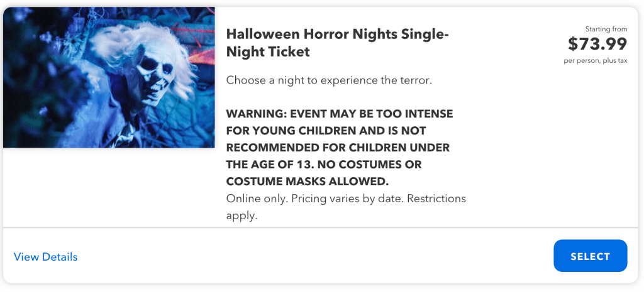Click "Choose a night to experience the terror" text

tap(329, 80)
